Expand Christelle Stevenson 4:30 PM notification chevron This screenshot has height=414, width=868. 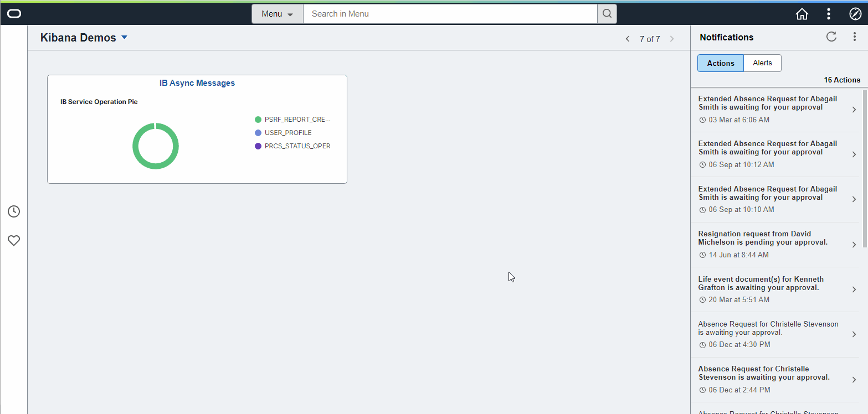pyautogui.click(x=854, y=334)
